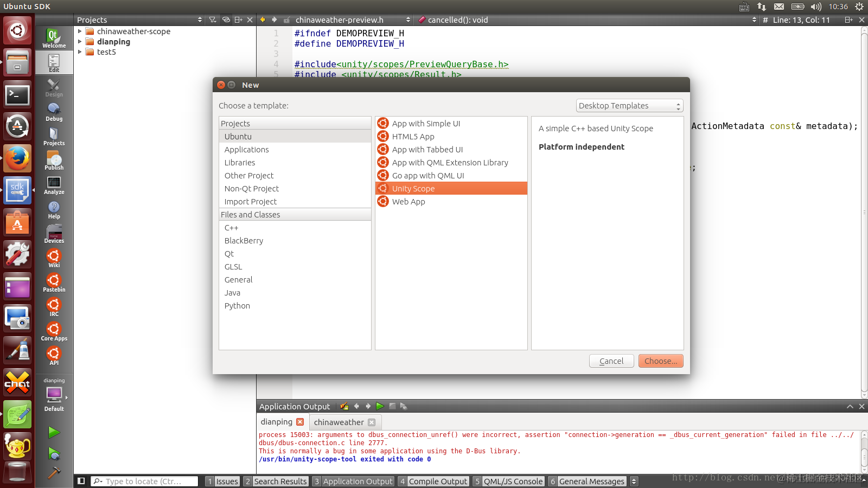
Task: Open the Devices mode
Action: [x=54, y=234]
